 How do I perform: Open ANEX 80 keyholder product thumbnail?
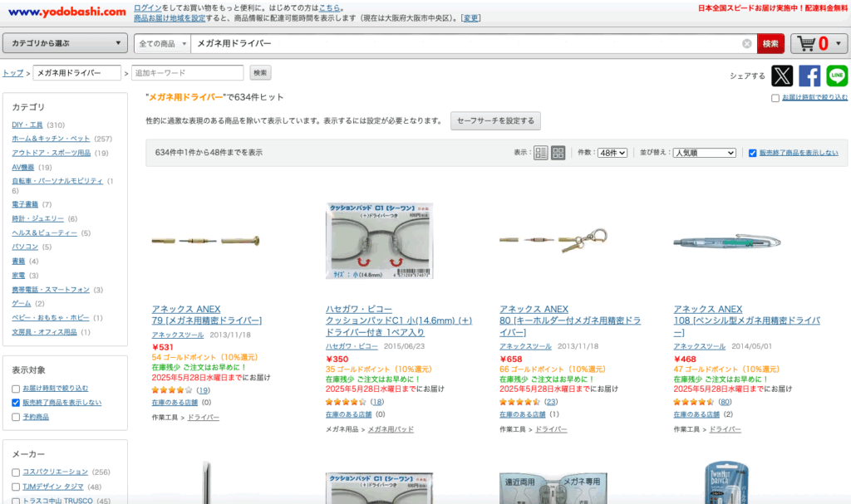click(x=553, y=240)
